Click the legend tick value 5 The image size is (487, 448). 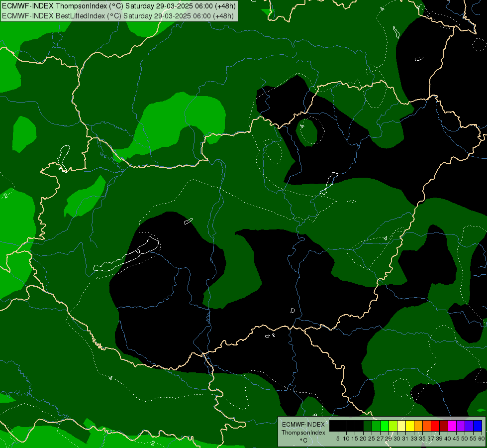(338, 439)
